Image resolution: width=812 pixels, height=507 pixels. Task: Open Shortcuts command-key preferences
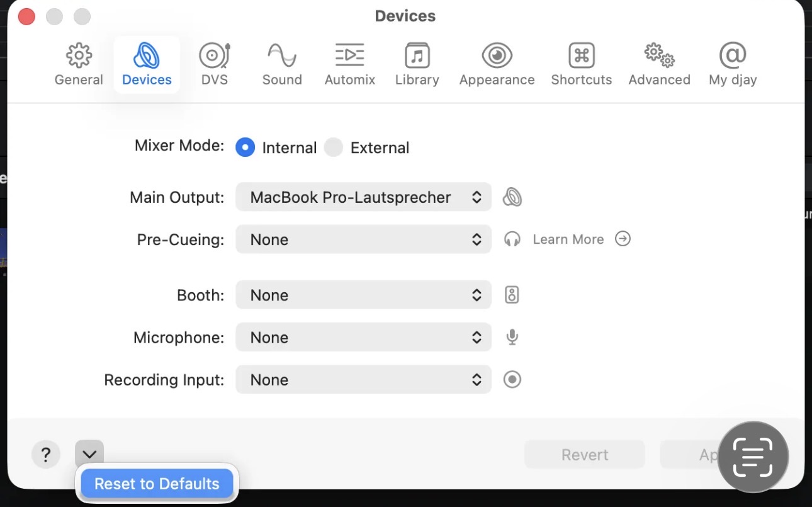[581, 57]
